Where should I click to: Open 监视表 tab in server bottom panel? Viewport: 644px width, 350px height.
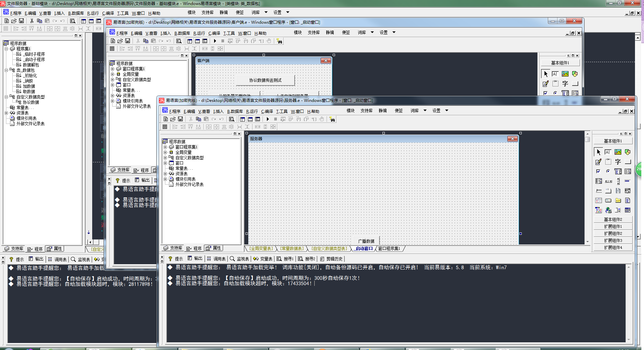pyautogui.click(x=239, y=259)
